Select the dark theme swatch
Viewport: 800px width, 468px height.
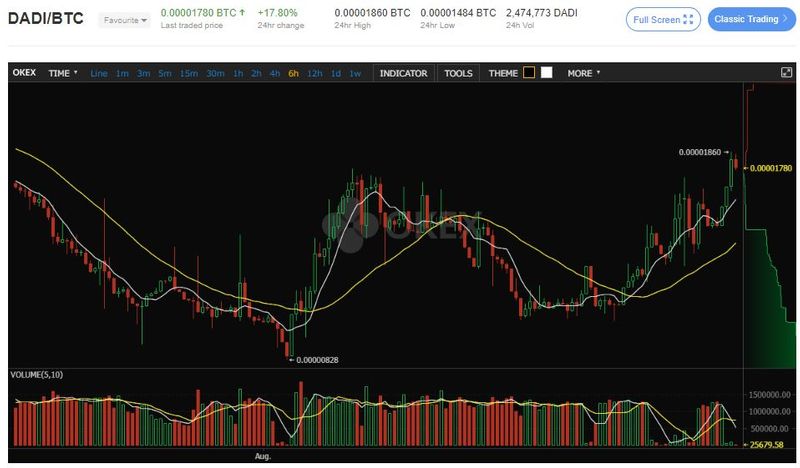[529, 73]
